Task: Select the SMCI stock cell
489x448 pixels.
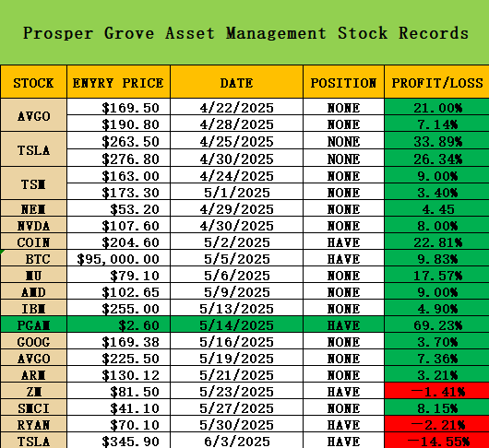Action: [33, 407]
